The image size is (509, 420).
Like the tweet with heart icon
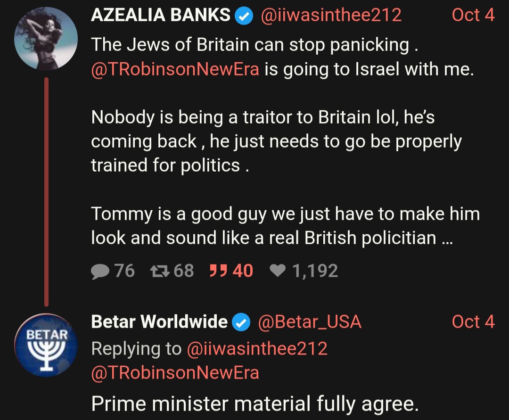click(x=278, y=271)
